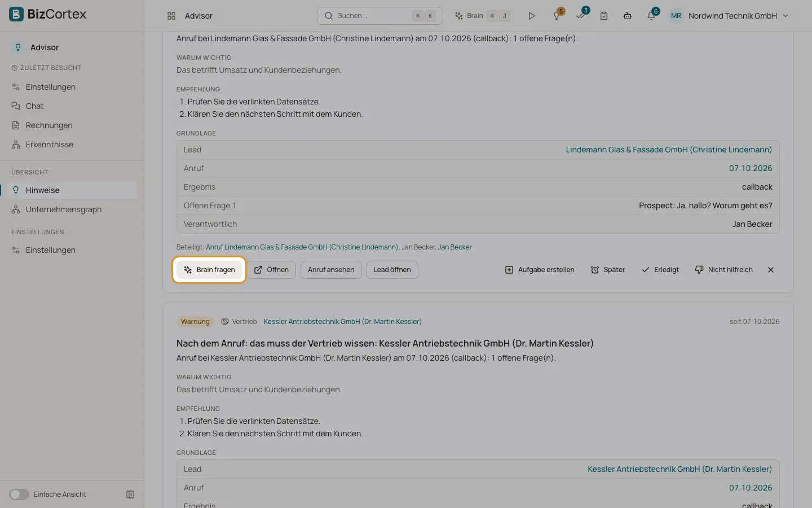Snooze the hint with Später
Screen dimensions: 812x508
click(x=607, y=270)
